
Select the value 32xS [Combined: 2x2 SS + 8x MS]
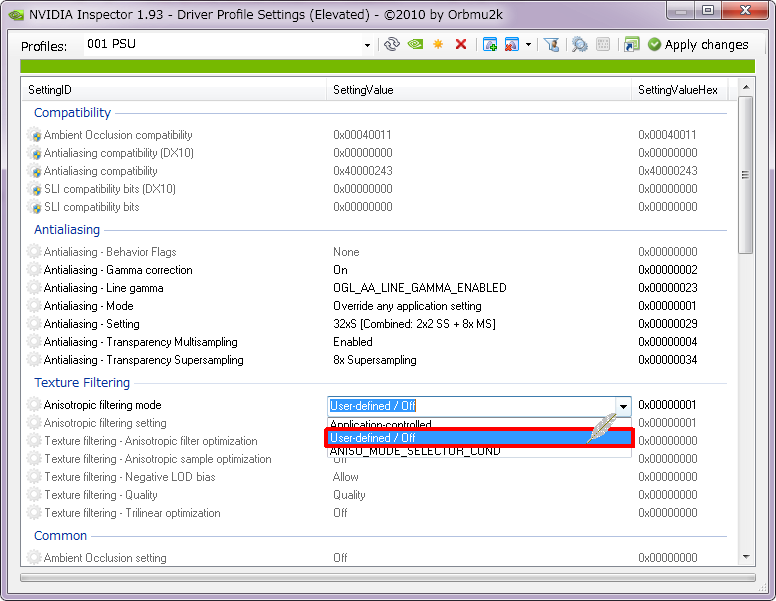point(414,324)
